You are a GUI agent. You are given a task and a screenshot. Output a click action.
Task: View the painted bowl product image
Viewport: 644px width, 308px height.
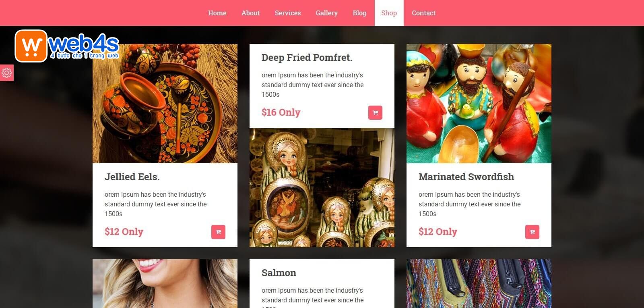(165, 104)
